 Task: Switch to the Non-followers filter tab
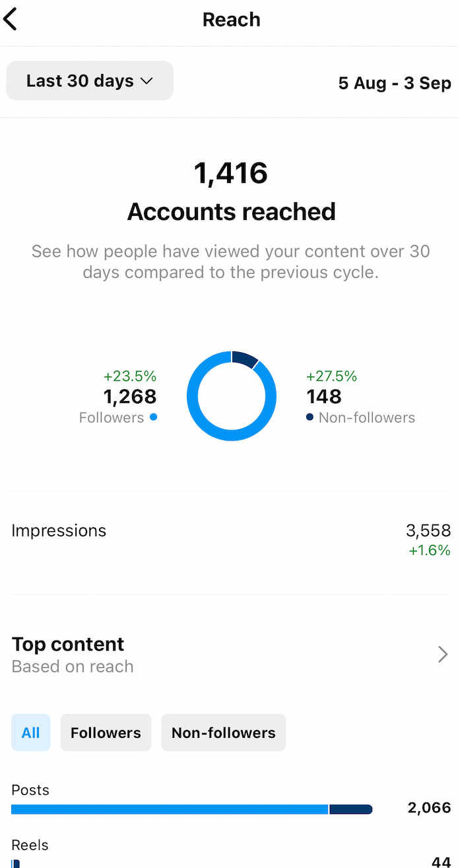click(223, 733)
